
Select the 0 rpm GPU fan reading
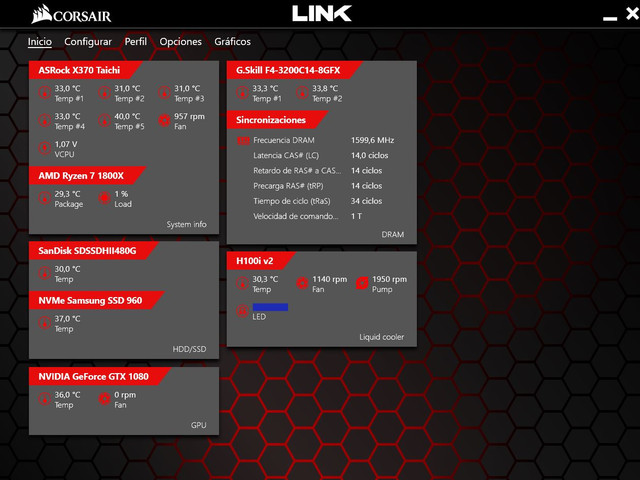pyautogui.click(x=125, y=395)
